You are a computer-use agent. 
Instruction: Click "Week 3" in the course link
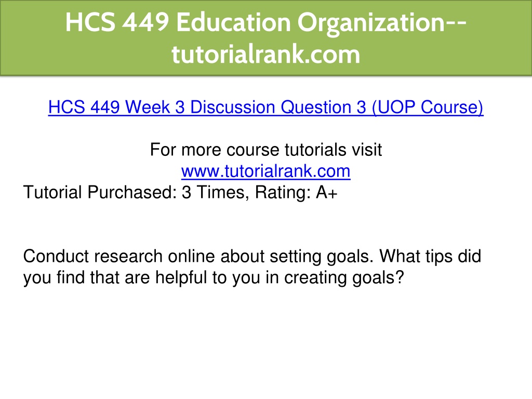(x=155, y=107)
